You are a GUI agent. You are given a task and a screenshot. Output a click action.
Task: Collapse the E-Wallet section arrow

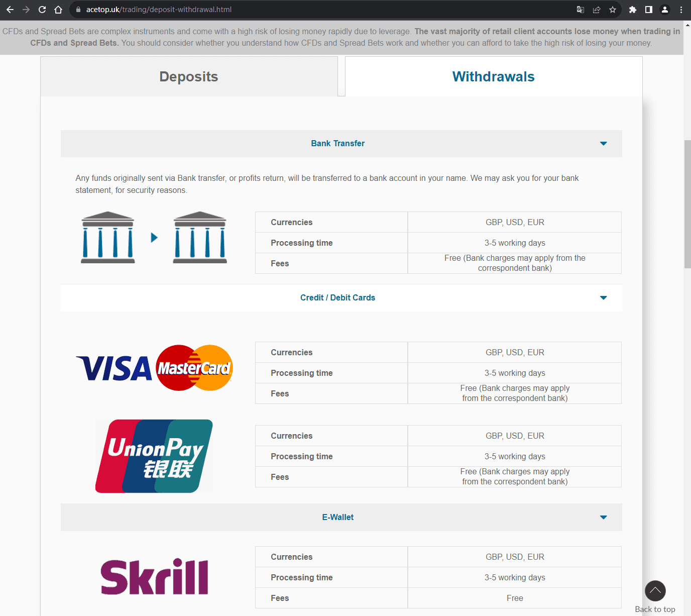pos(604,518)
